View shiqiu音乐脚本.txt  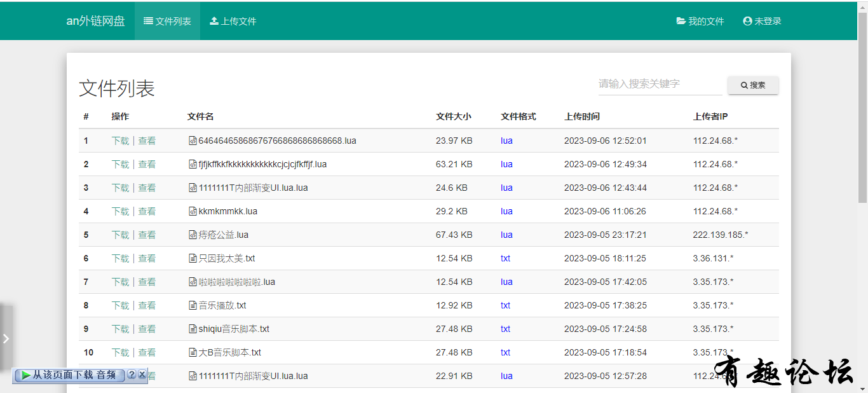point(147,329)
